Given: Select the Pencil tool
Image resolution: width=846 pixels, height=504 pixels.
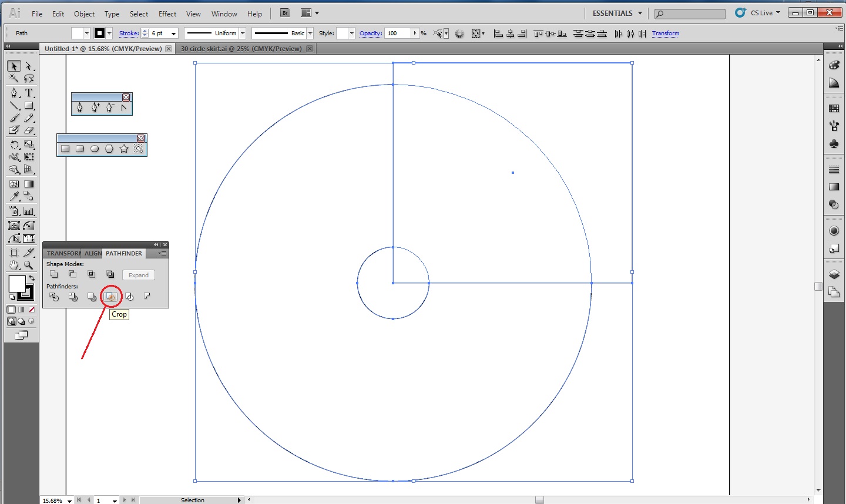Looking at the screenshot, I should click(29, 118).
